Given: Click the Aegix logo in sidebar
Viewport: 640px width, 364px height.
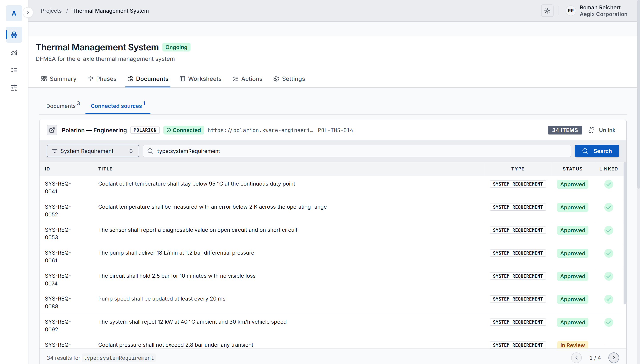Looking at the screenshot, I should tap(14, 13).
